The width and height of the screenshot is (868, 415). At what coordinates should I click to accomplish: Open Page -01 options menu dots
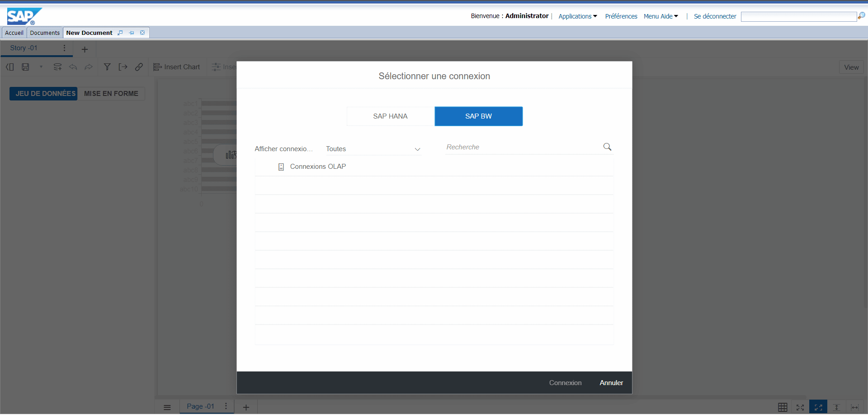click(x=226, y=406)
